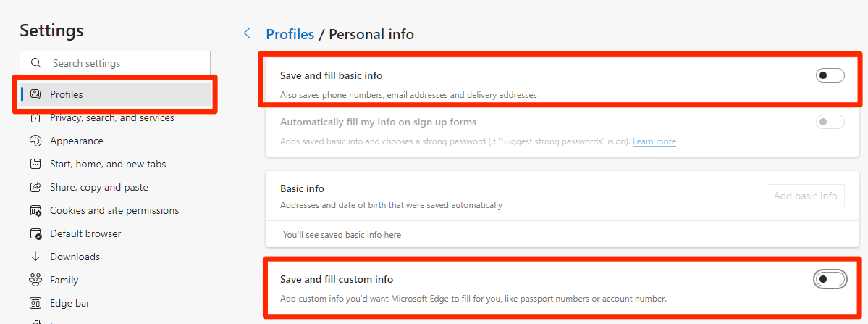Click the Default browser icon

[35, 233]
